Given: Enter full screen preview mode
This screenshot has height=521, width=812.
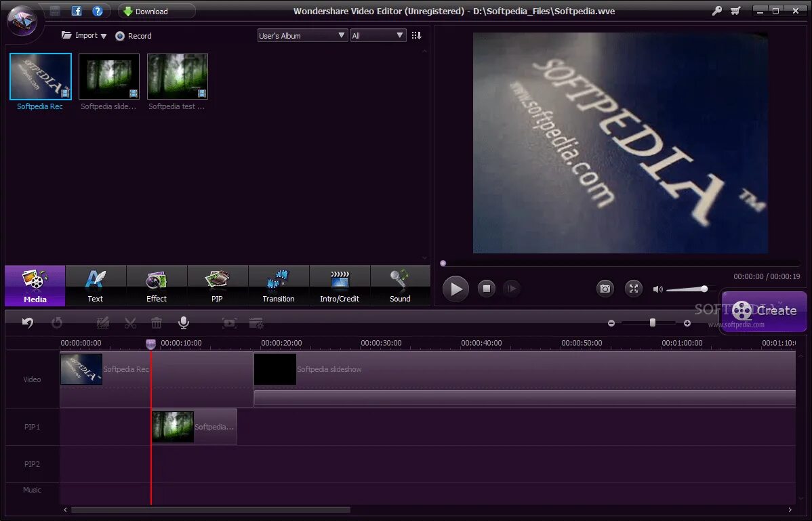Looking at the screenshot, I should (634, 289).
